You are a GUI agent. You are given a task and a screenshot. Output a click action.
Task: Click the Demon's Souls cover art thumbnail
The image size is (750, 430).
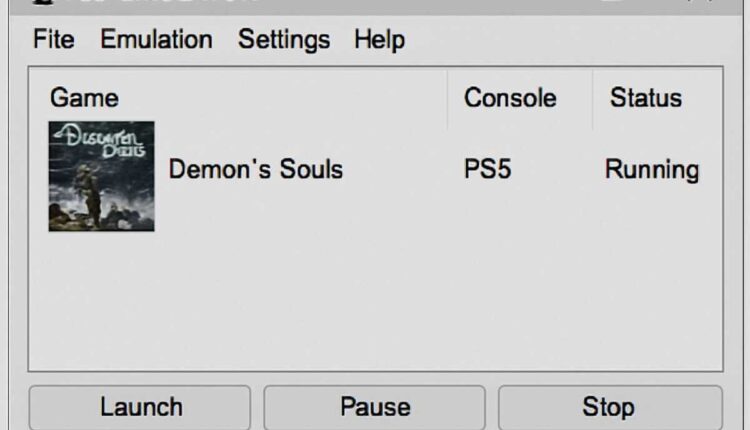[x=101, y=176]
